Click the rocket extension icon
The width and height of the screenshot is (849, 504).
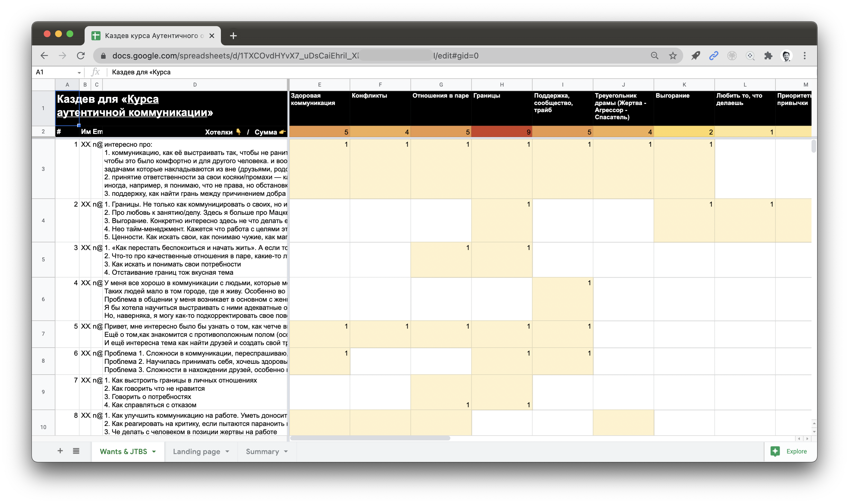coord(695,56)
